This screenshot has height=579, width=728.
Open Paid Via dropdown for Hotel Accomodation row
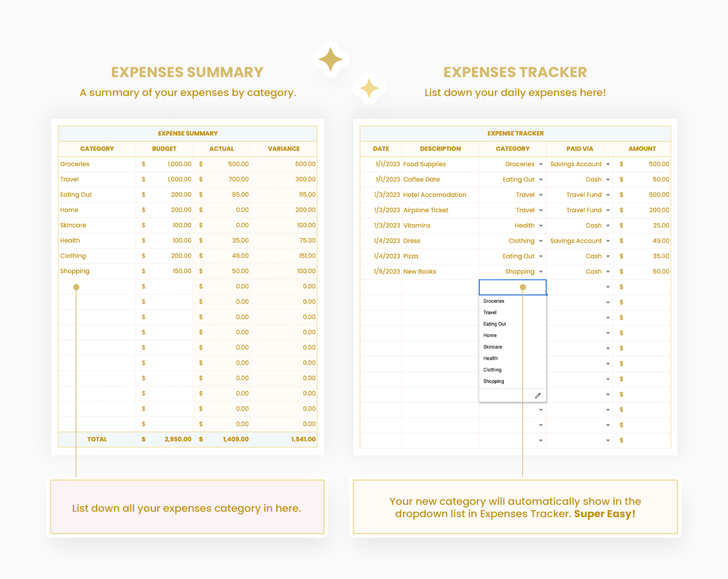[x=608, y=195]
